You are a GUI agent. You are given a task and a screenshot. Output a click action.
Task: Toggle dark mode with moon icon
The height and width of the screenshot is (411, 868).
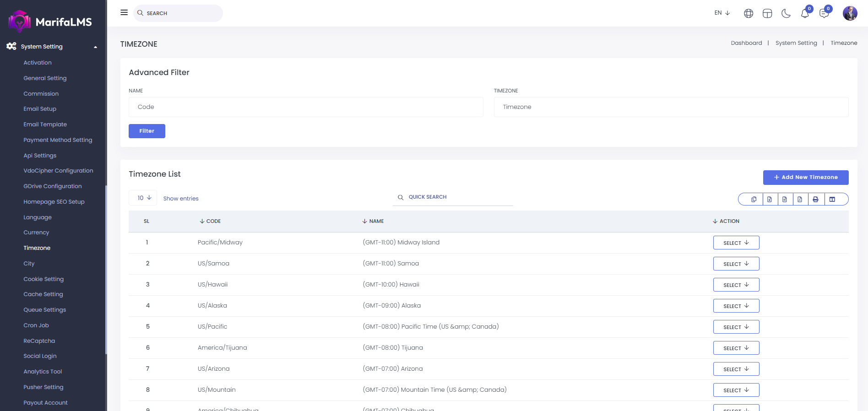click(786, 13)
